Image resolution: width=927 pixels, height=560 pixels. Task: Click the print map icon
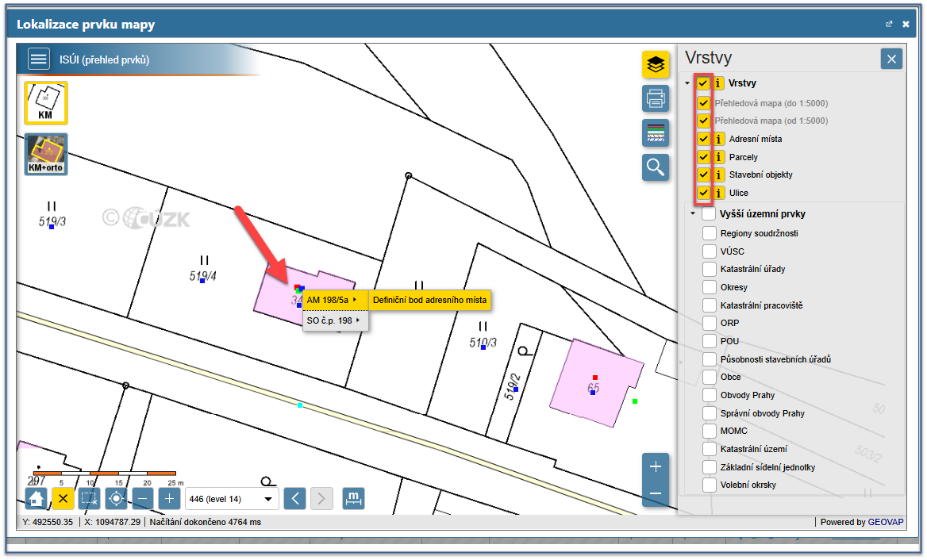point(655,99)
